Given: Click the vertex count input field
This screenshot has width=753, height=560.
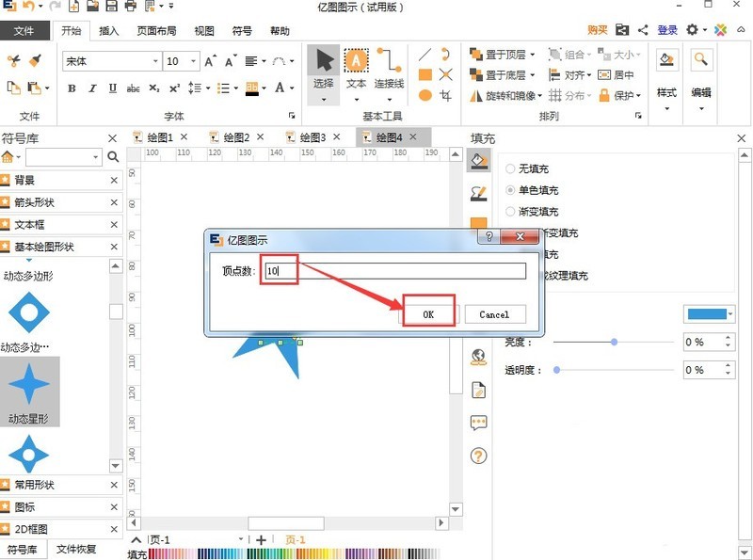Looking at the screenshot, I should coord(395,271).
